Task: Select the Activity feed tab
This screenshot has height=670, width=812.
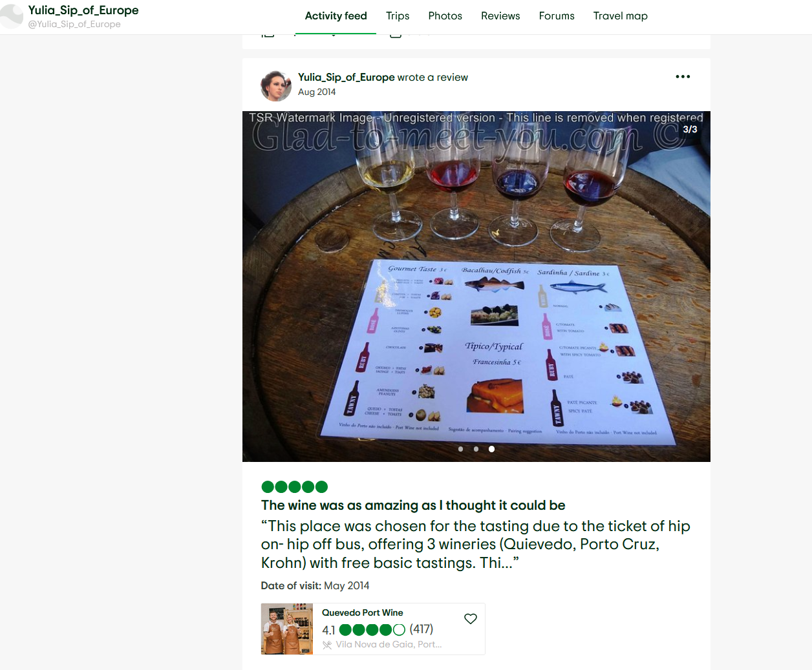Action: [x=336, y=16]
